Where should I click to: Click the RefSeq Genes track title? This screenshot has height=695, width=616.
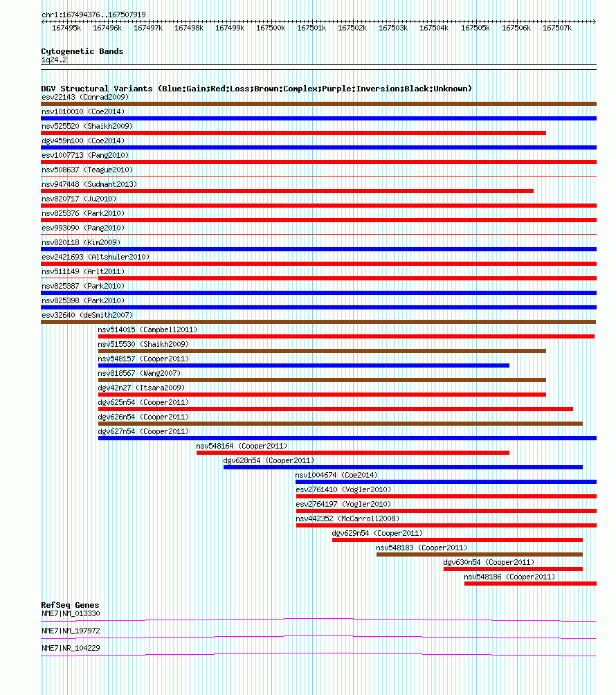coord(70,606)
